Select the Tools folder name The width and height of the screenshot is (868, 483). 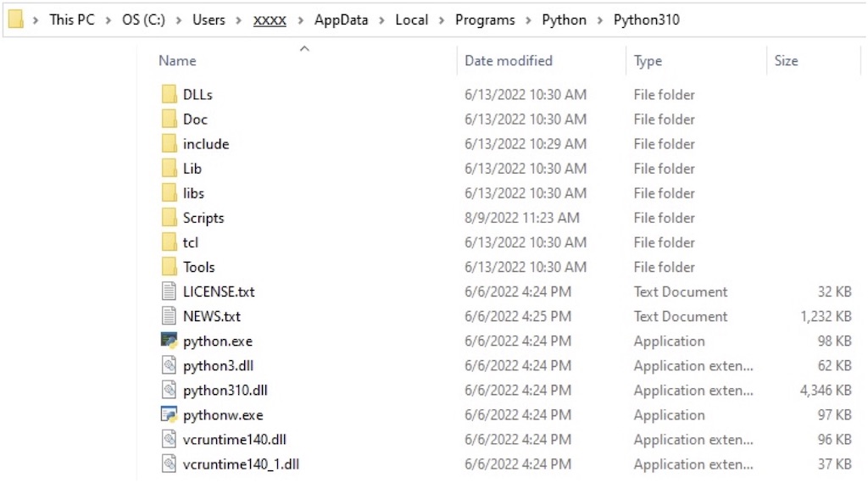coord(198,267)
